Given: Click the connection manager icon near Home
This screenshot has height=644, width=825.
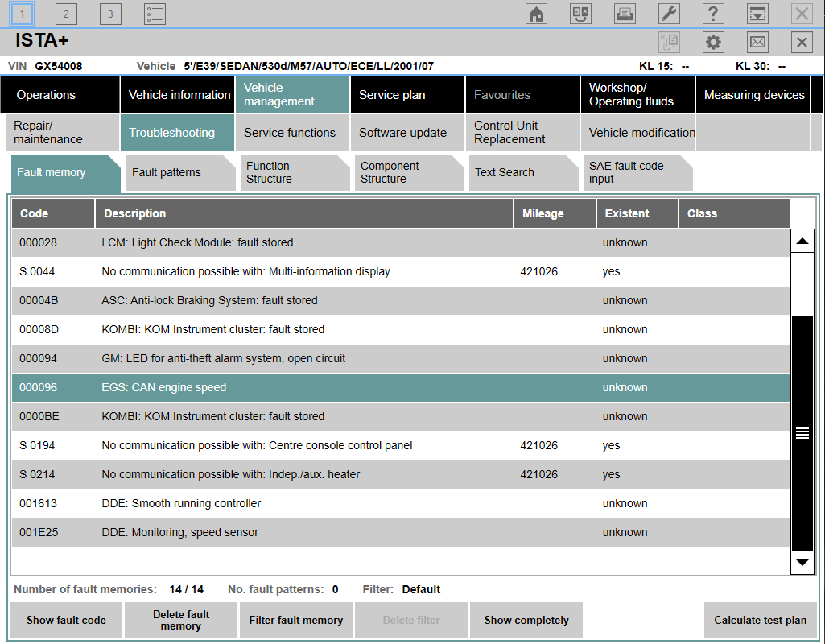Looking at the screenshot, I should (581, 14).
